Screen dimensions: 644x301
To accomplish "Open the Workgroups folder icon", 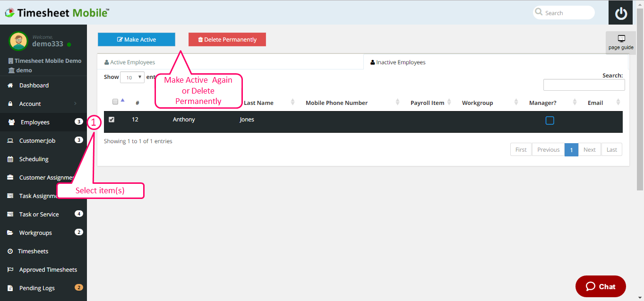I will 10,233.
